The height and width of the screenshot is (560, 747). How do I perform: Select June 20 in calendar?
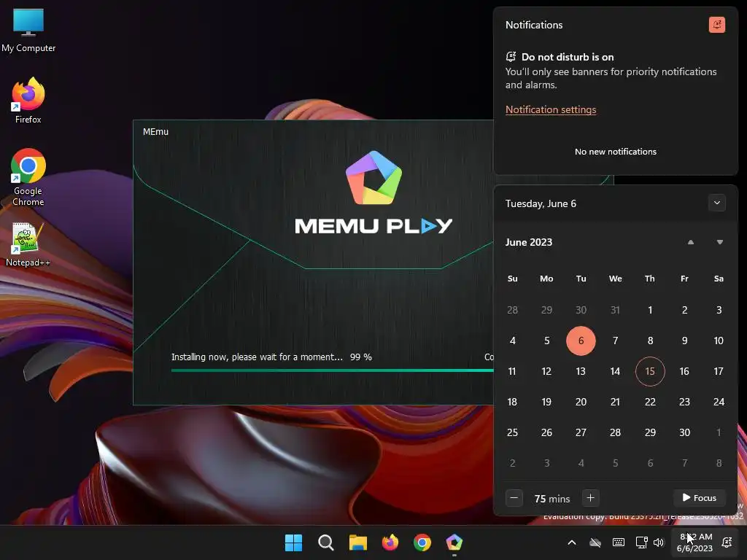(x=581, y=402)
